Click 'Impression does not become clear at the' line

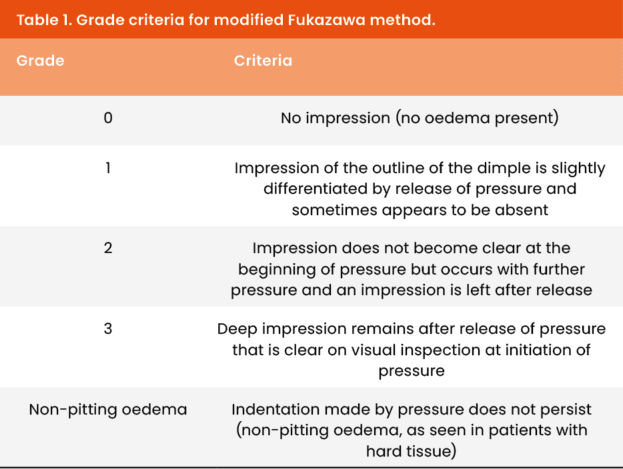coord(412,248)
